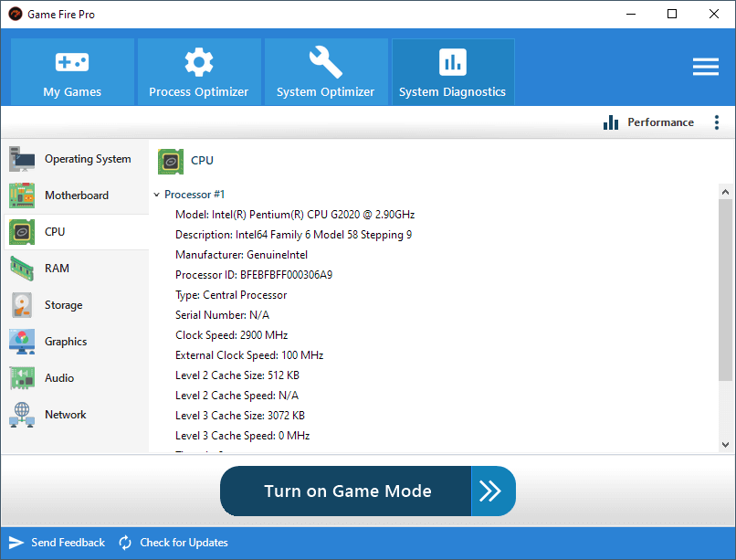
Task: Switch to the System Diagnostics tab
Action: 452,71
